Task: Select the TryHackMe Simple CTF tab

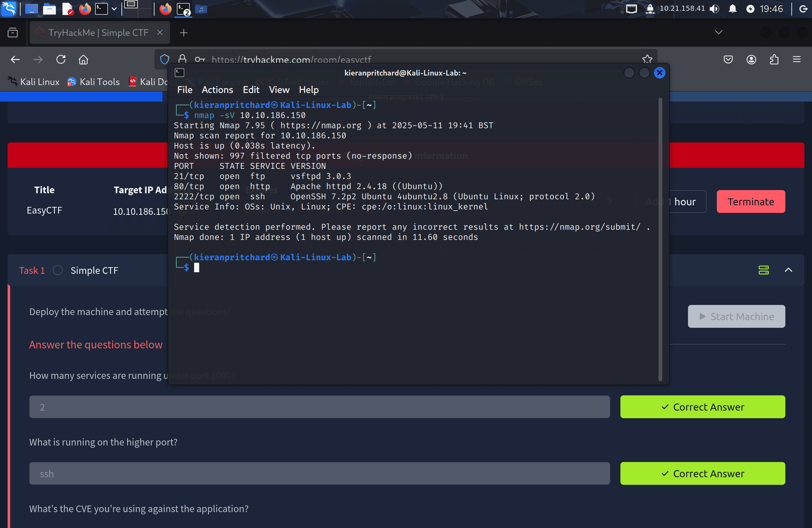Action: 100,33
